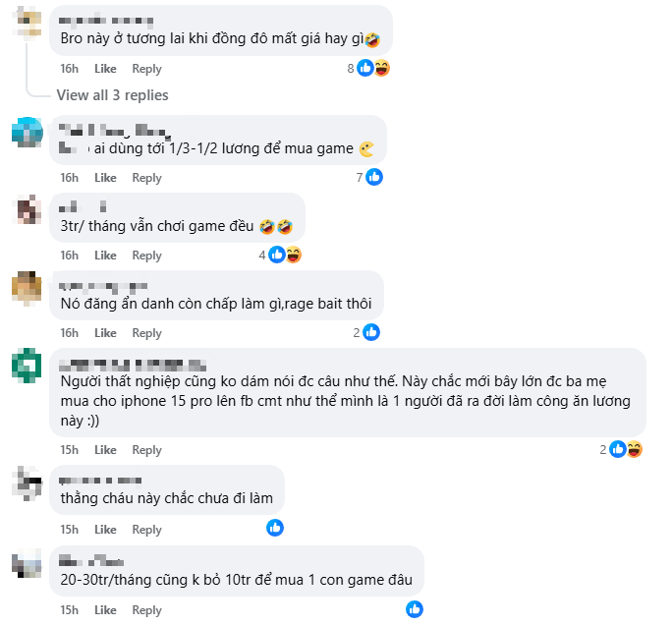Click reaction icons on "iphone 15 pro" comment
Screen dimensions: 672x626
[625, 449]
